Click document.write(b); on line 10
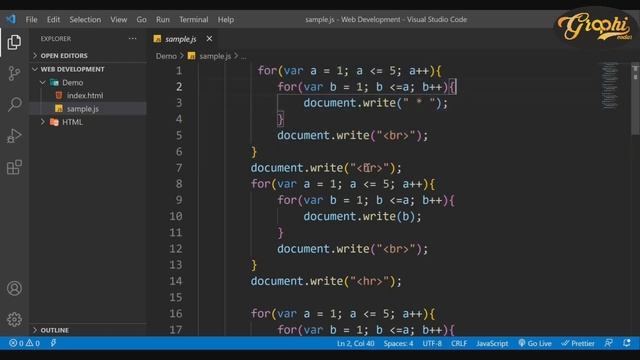 tap(362, 216)
